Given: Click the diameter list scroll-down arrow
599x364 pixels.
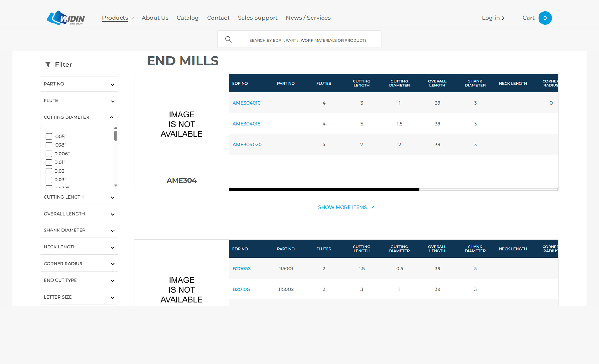Looking at the screenshot, I should click(x=116, y=185).
